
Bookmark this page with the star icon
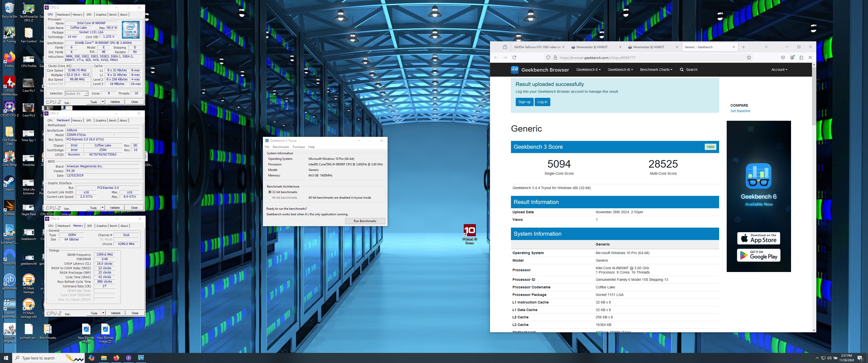(x=749, y=57)
